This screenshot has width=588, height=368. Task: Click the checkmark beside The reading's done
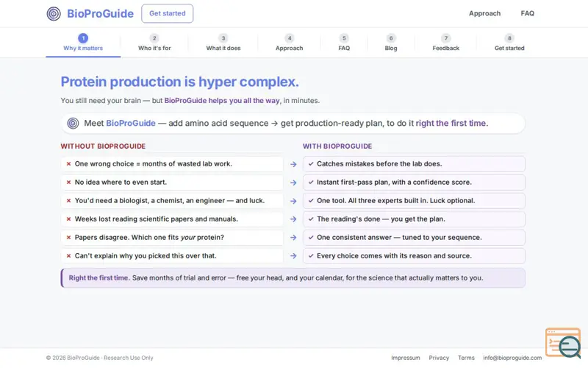point(311,219)
